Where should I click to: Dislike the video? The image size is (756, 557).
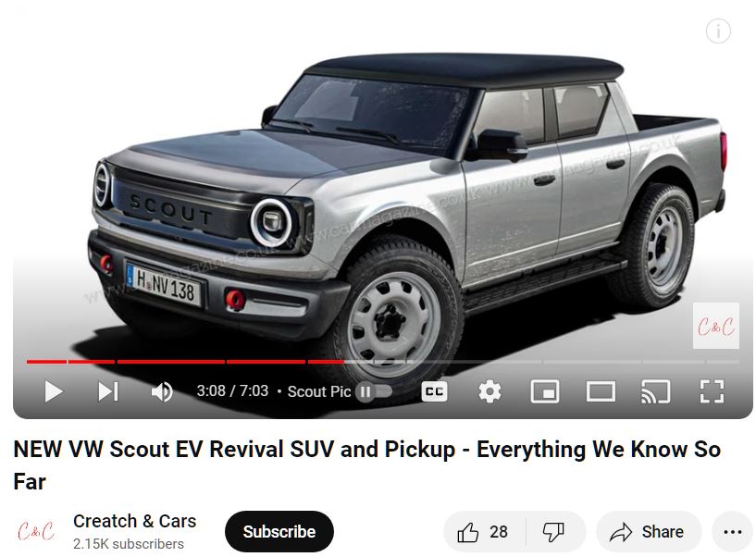(554, 532)
